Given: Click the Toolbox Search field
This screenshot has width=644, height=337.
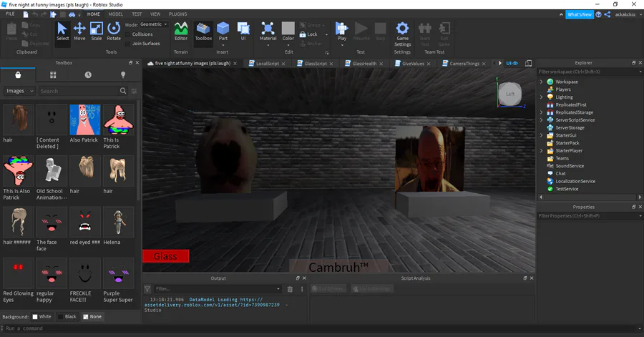Looking at the screenshot, I should coord(79,91).
